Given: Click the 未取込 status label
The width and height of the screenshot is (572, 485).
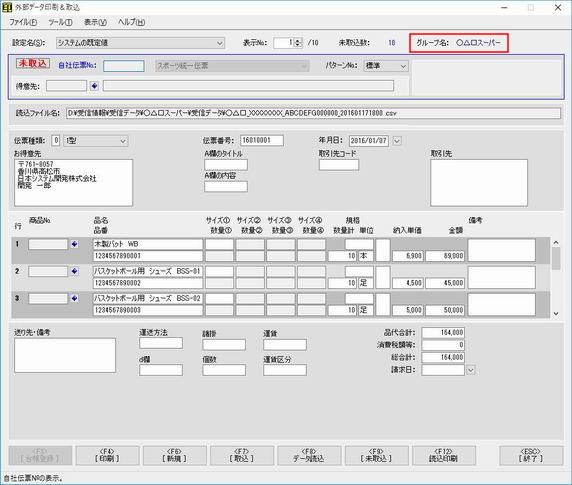Looking at the screenshot, I should point(33,63).
